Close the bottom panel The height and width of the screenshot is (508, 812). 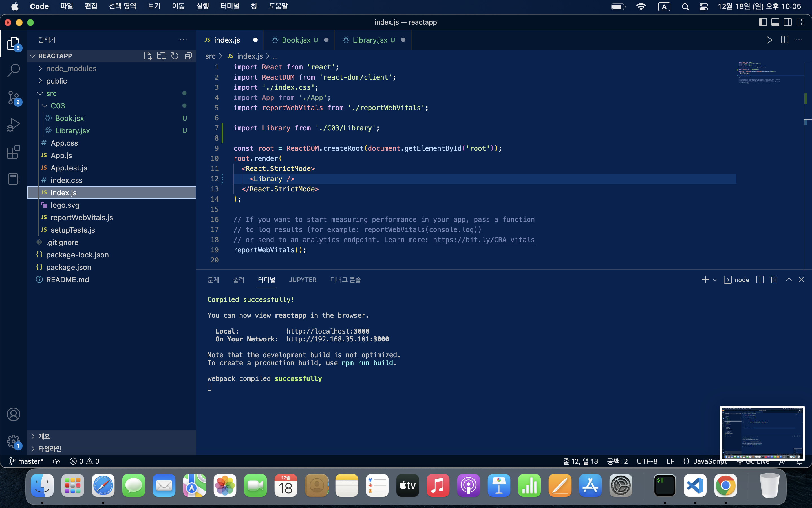coord(801,279)
